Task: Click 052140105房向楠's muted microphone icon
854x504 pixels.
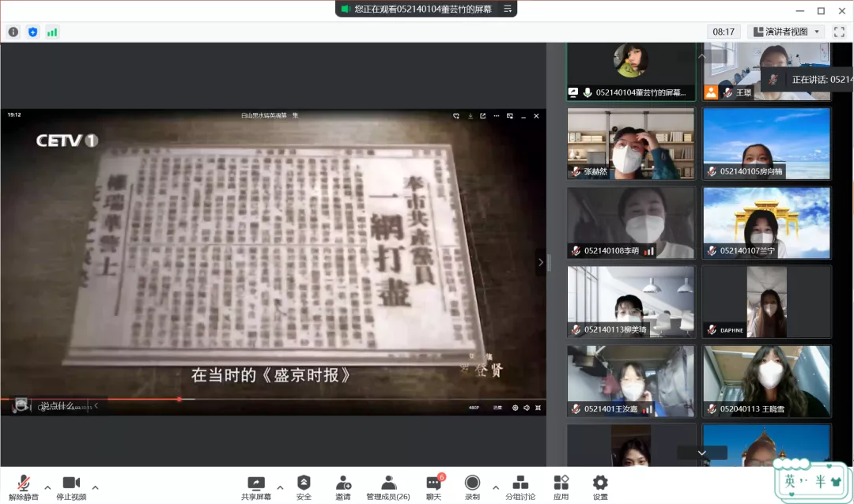Action: pos(712,171)
